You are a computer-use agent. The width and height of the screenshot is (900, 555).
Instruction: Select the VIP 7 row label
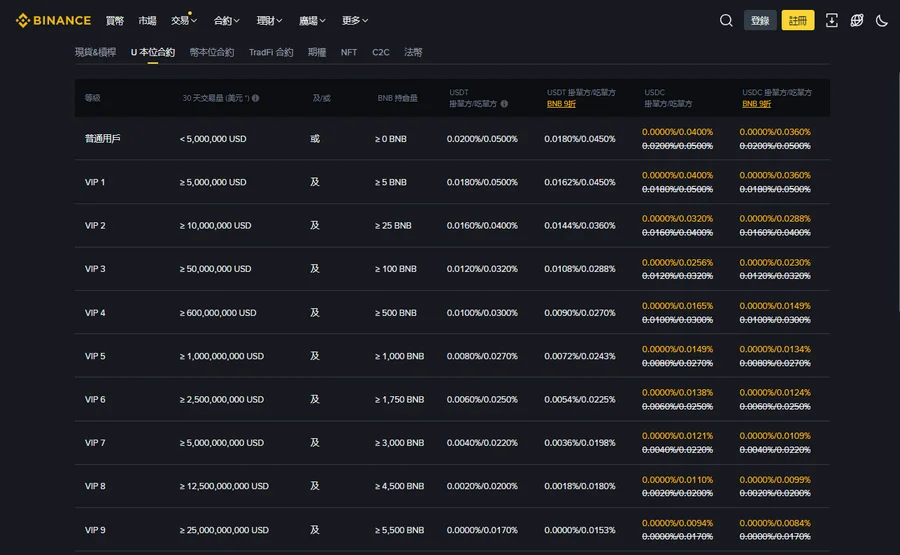pyautogui.click(x=95, y=443)
